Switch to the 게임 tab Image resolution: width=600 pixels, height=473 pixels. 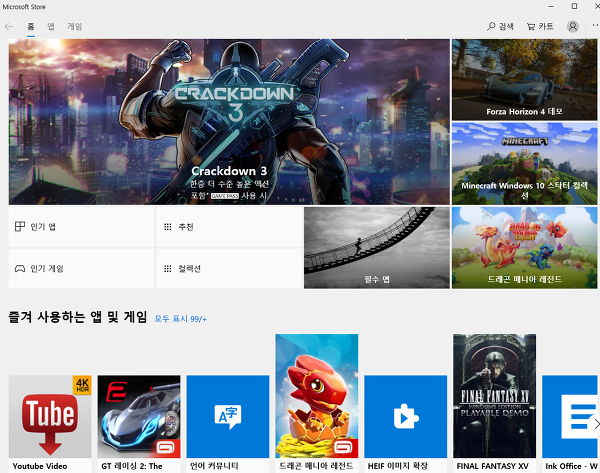click(74, 26)
